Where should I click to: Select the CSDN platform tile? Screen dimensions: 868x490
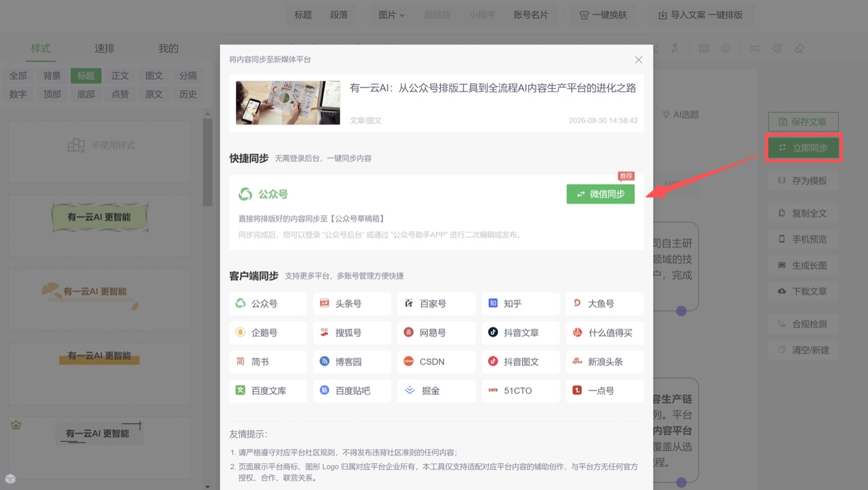tap(436, 362)
